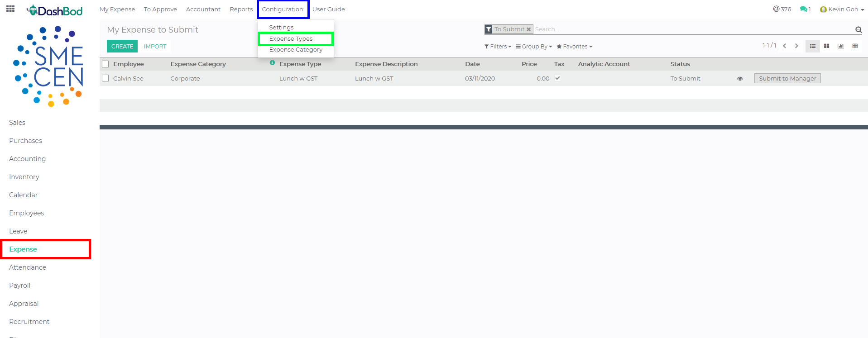Select the Calvin See row checkbox
The width and height of the screenshot is (868, 338).
tap(106, 78)
